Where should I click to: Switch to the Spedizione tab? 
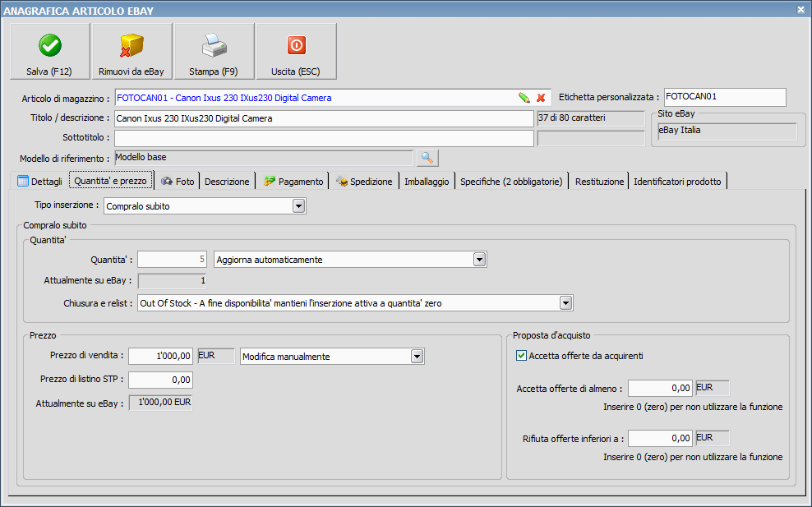click(364, 182)
